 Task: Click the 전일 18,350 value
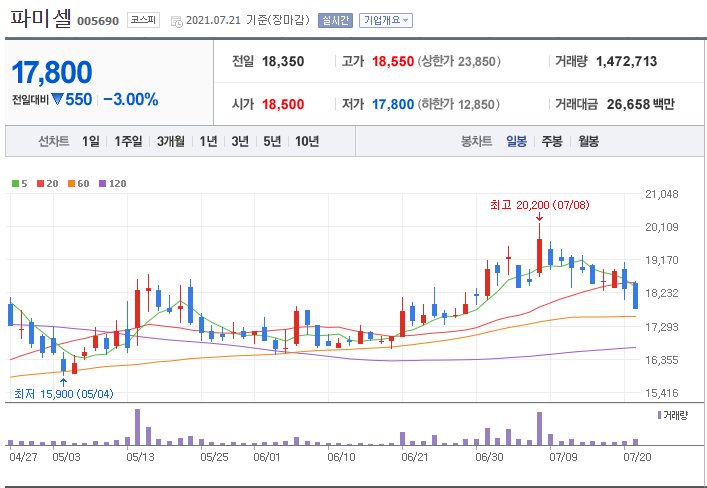point(283,61)
